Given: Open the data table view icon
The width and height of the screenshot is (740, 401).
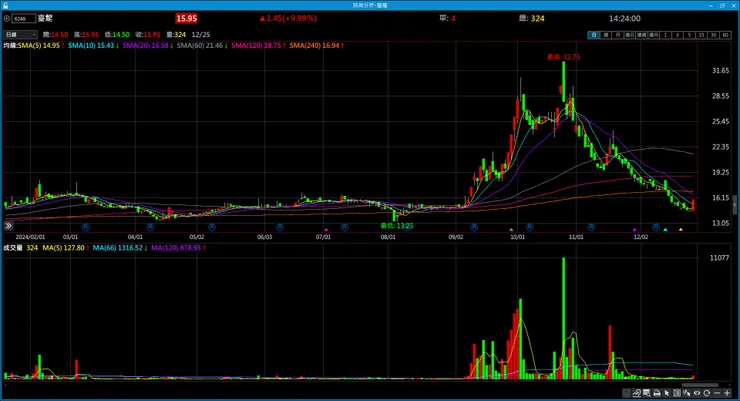Looking at the screenshot, I should pyautogui.click(x=647, y=393).
